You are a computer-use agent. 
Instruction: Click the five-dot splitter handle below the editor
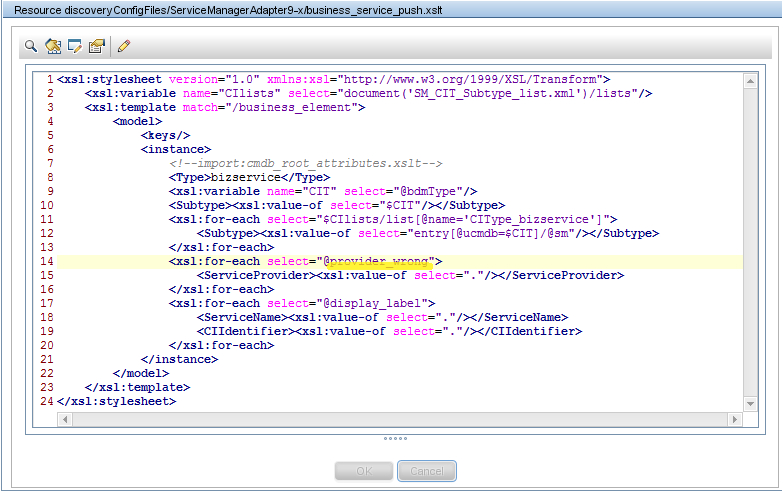click(395, 439)
